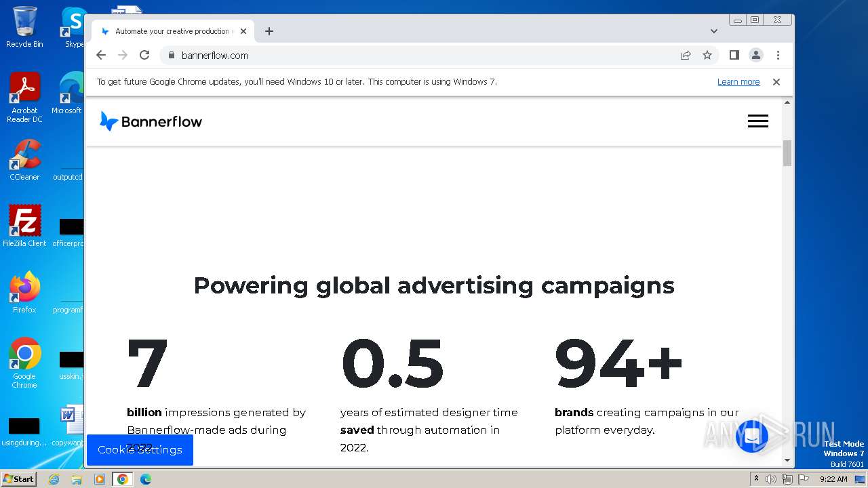This screenshot has width=868, height=488.
Task: Click the page scrollbar up arrow
Action: (x=787, y=102)
